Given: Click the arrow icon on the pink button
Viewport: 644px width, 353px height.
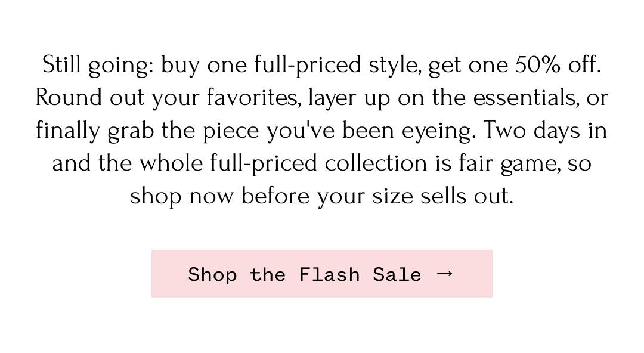Looking at the screenshot, I should (445, 274).
